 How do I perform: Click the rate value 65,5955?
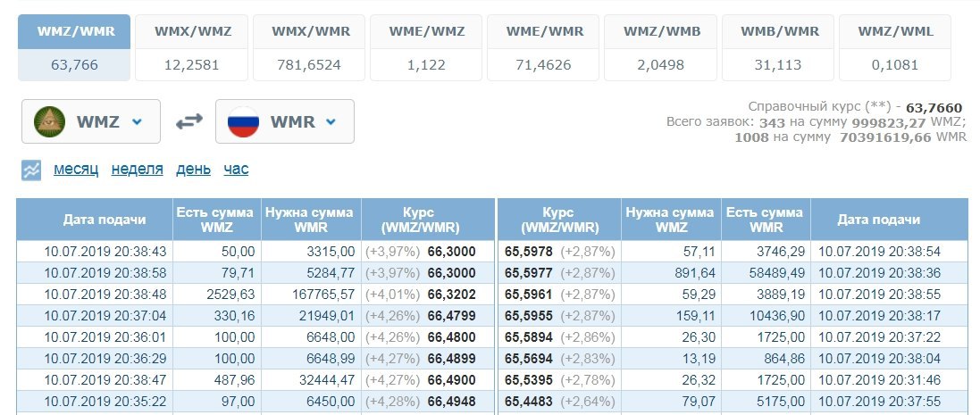pos(529,316)
